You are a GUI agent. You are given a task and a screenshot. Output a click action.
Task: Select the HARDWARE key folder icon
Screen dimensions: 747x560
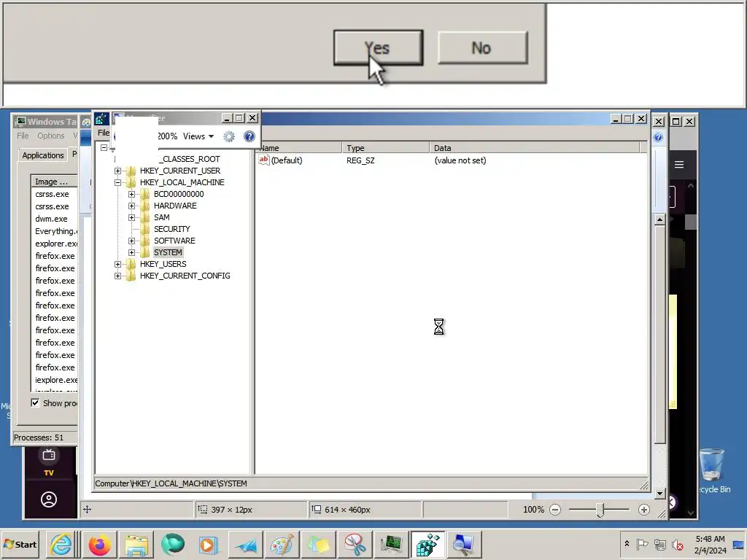click(145, 206)
